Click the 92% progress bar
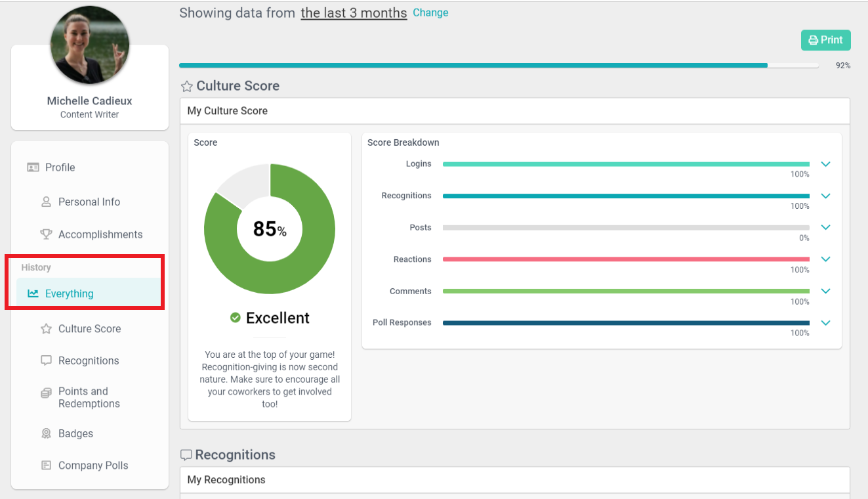 [499, 66]
